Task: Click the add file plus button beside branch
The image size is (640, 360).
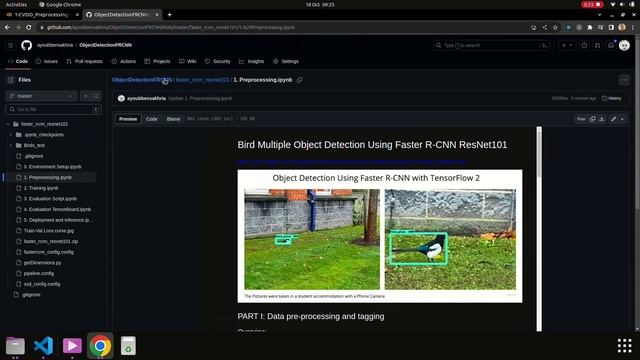Action: pos(85,96)
